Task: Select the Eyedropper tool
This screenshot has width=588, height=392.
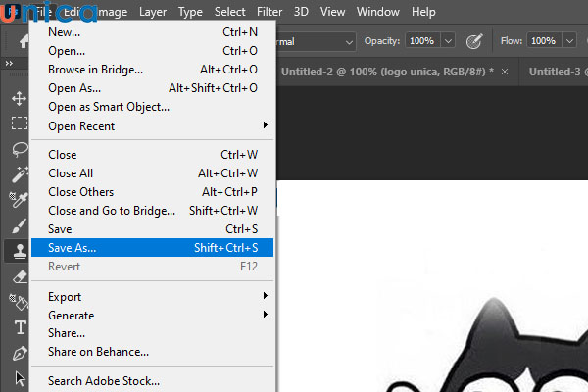Action: [19, 200]
